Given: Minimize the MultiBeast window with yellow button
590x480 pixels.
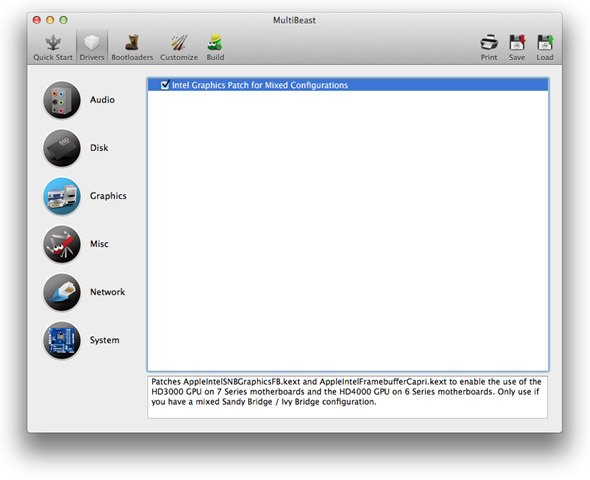Looking at the screenshot, I should (50, 20).
